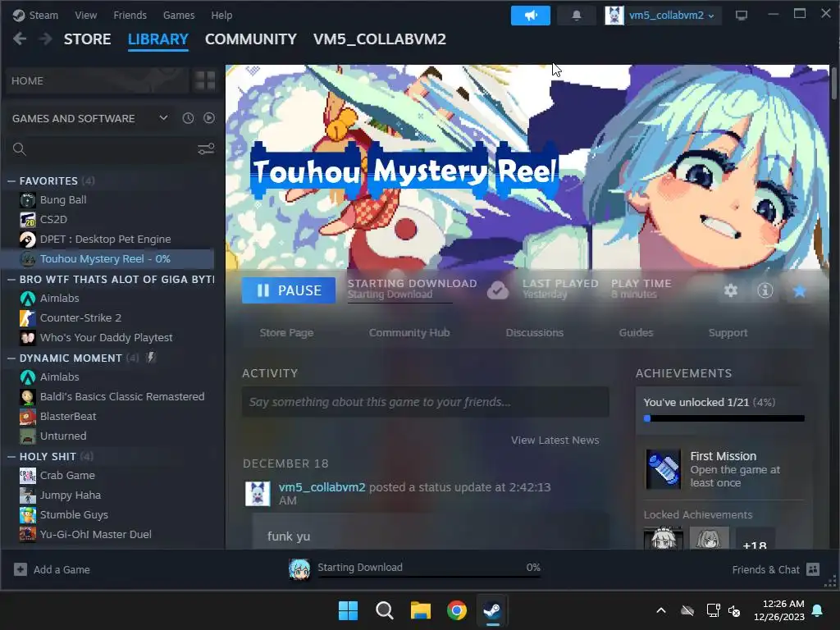Viewport: 840px width, 630px height.
Task: Select Baldi's Basics Classic Remastered
Action: pos(107,396)
